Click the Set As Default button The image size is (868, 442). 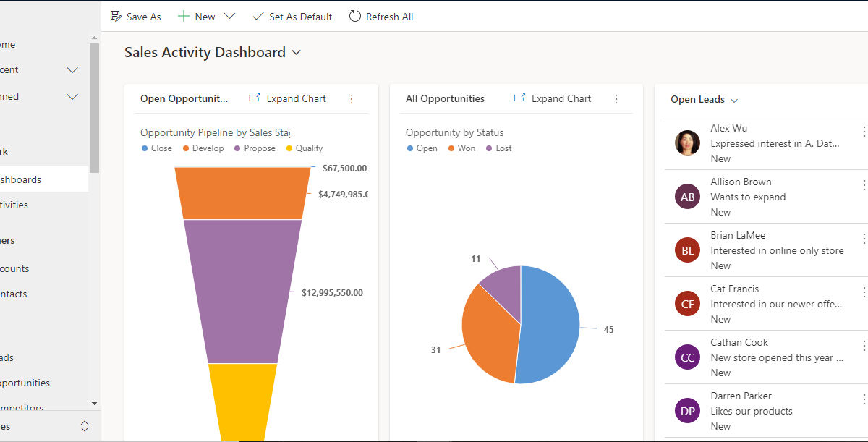(x=292, y=16)
